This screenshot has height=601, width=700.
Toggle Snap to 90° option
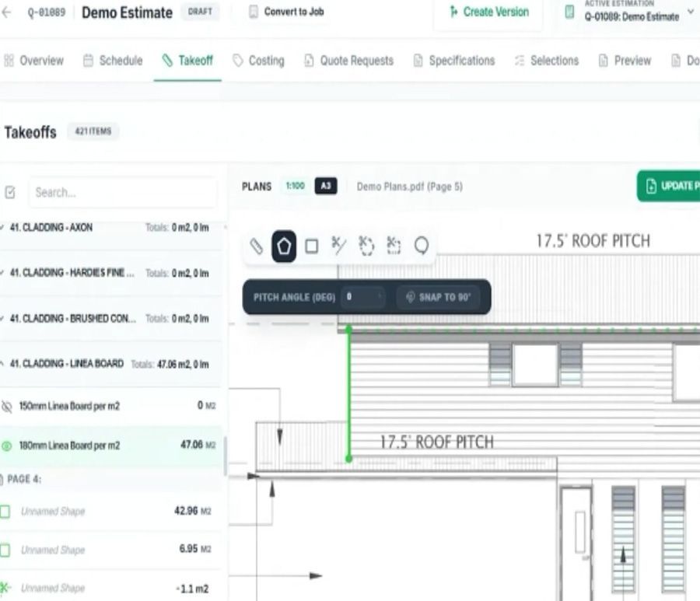click(x=439, y=297)
